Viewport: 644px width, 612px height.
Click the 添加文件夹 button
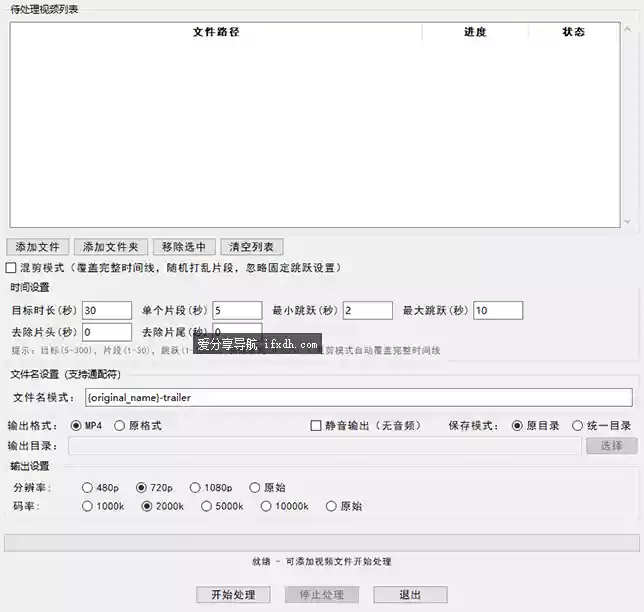click(x=110, y=247)
